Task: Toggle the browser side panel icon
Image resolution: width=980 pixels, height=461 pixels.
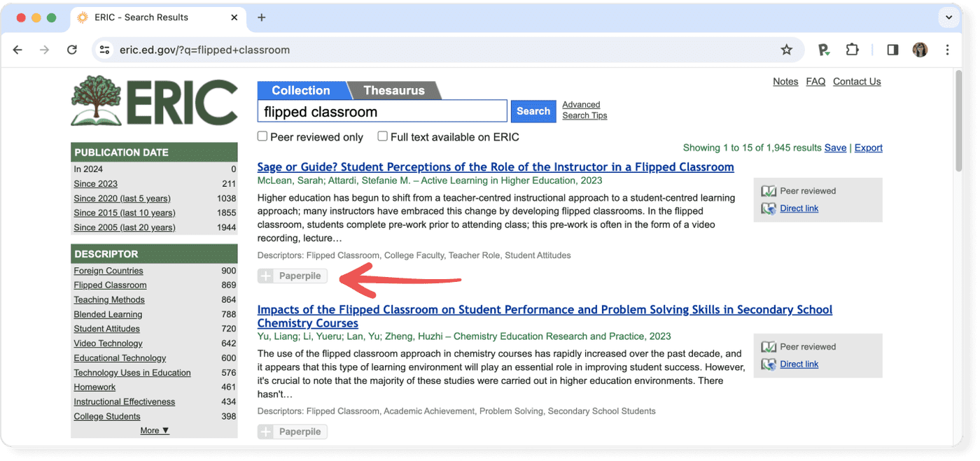Action: [892, 50]
